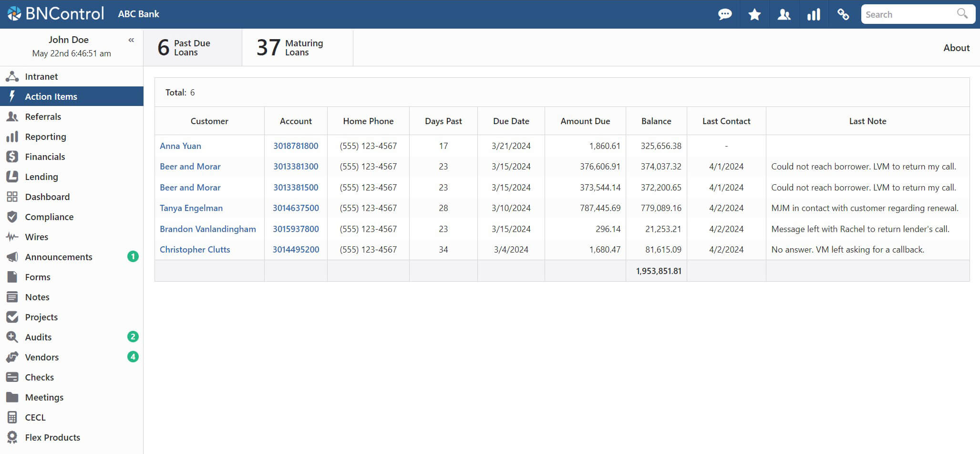
Task: Open the users icon in top bar
Action: pos(784,14)
